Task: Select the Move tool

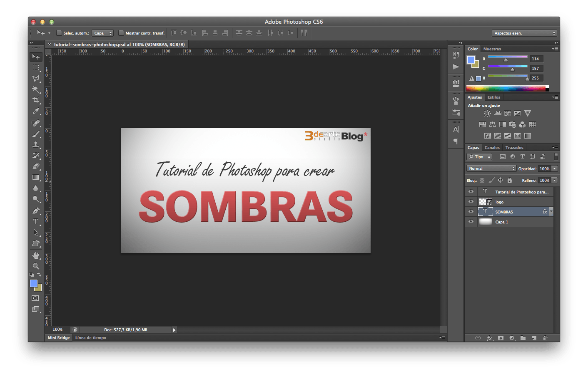Action: click(36, 57)
